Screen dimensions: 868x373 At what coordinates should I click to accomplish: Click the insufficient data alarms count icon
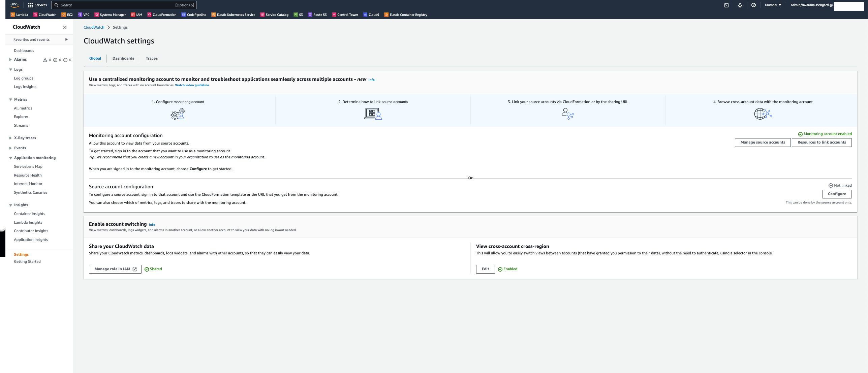65,60
